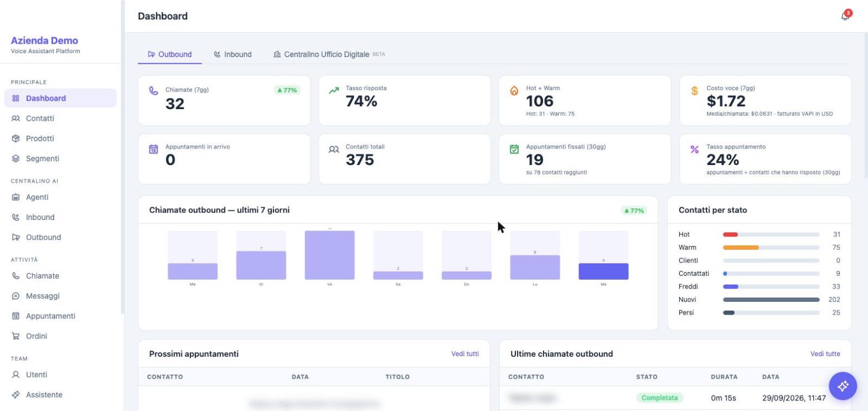This screenshot has width=868, height=411.
Task: Click the DATA column header in Ultime chiamate
Action: pos(771,377)
